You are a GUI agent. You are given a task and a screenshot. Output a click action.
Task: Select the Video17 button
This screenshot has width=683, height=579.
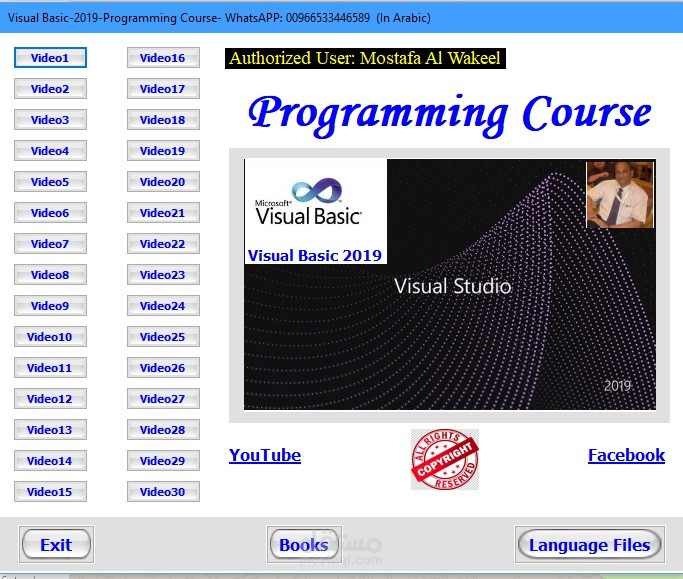[163, 89]
